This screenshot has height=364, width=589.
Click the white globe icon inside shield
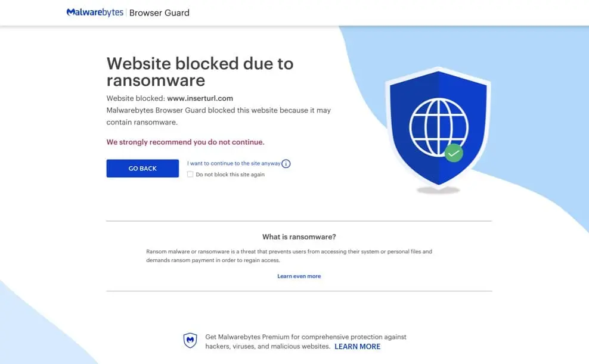pyautogui.click(x=438, y=127)
